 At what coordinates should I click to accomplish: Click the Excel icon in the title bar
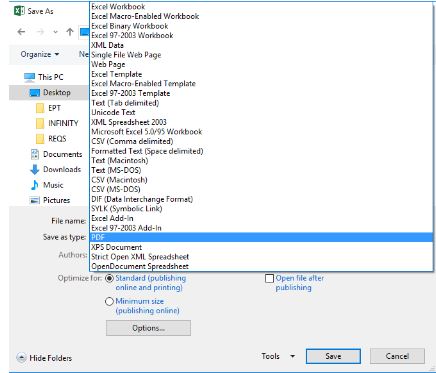(x=19, y=11)
